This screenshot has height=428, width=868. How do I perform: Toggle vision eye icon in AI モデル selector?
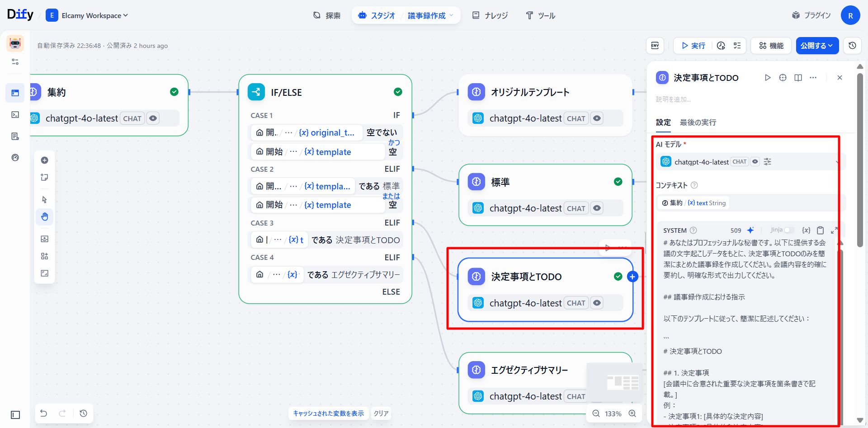click(x=755, y=162)
